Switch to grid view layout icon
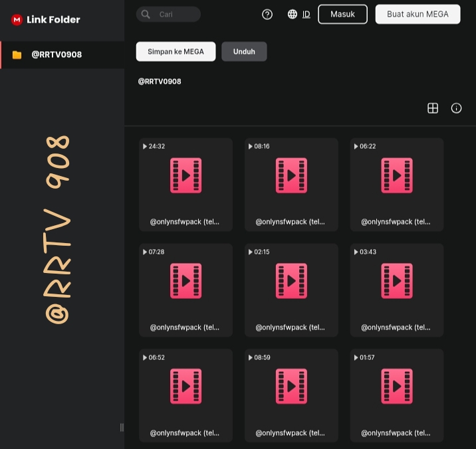The image size is (476, 449). pos(433,108)
